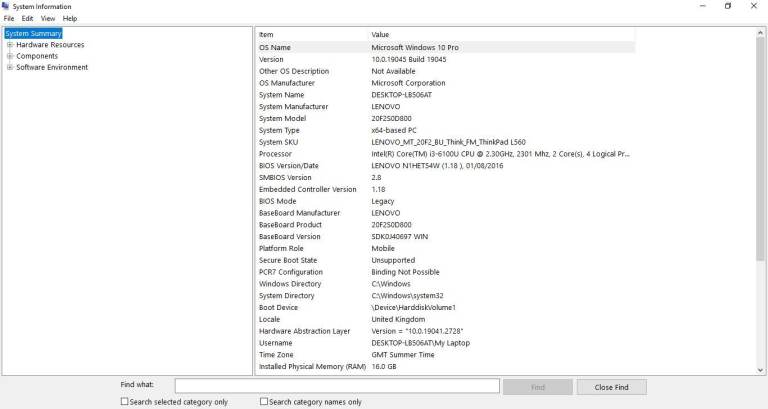Select System Summary in the tree
Viewport: 768px width, 409px height.
[33, 33]
